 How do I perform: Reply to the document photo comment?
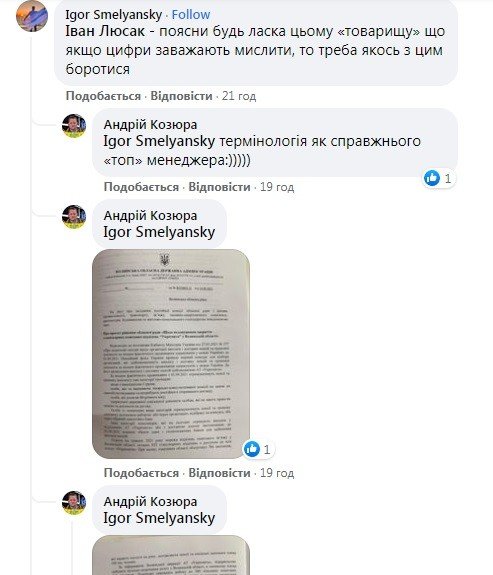pyautogui.click(x=219, y=473)
